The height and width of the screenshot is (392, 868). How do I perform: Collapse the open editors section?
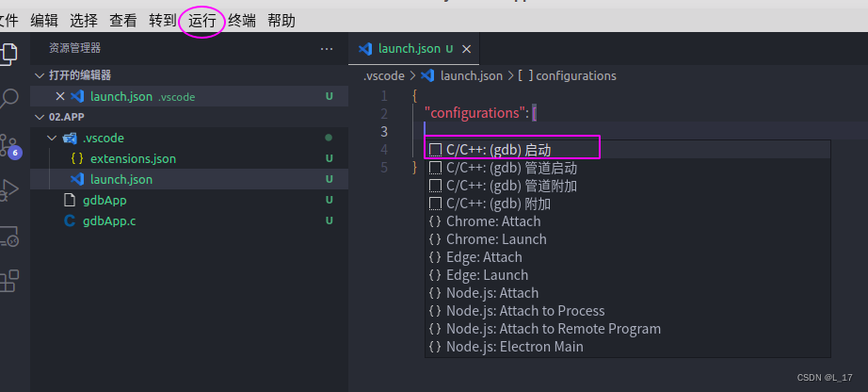(x=40, y=75)
